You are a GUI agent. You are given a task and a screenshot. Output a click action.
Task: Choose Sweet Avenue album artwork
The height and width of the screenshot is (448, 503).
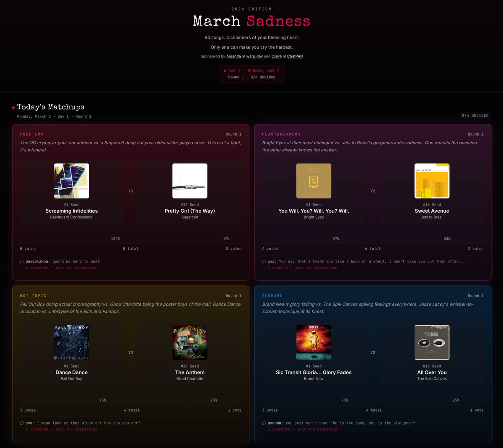(432, 181)
